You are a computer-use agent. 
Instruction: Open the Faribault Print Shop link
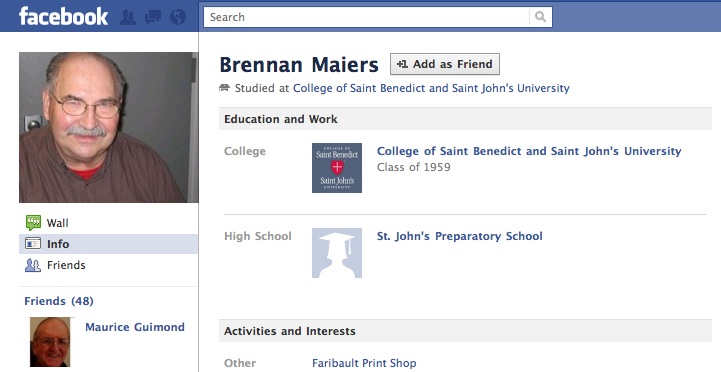(364, 363)
